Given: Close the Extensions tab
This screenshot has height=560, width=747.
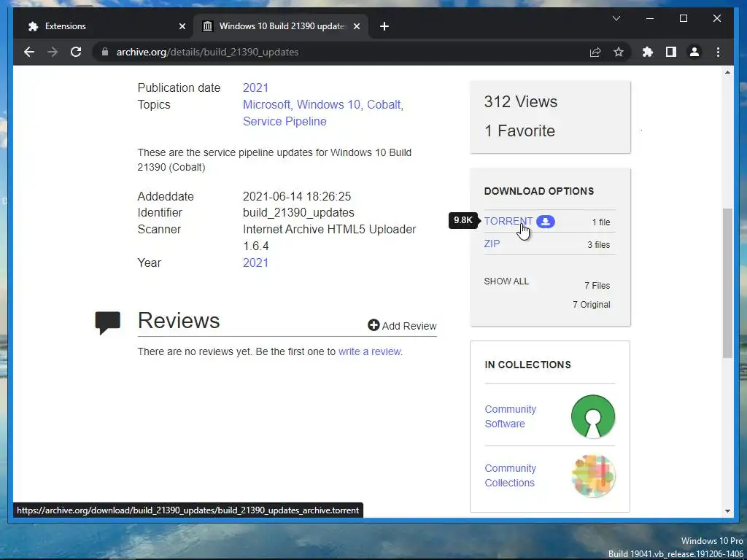Looking at the screenshot, I should click(182, 26).
